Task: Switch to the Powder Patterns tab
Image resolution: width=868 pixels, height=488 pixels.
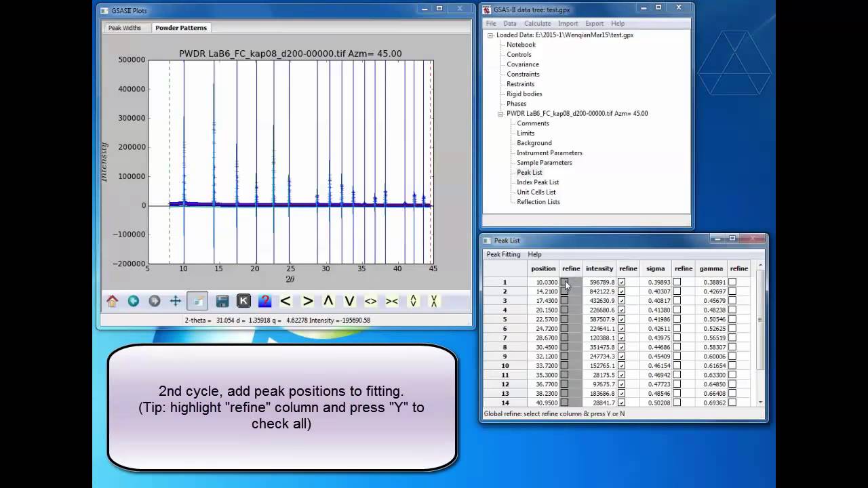Action: (x=181, y=28)
